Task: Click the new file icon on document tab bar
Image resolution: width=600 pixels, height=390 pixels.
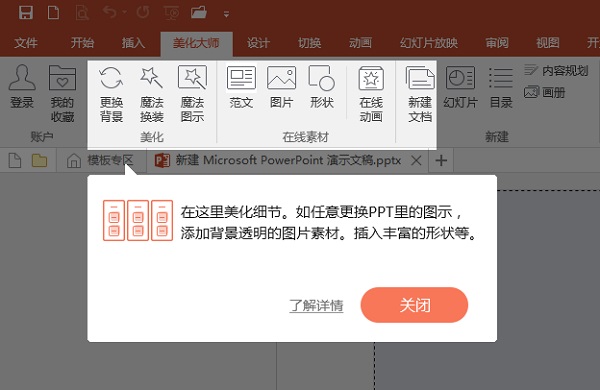Action: coord(15,160)
